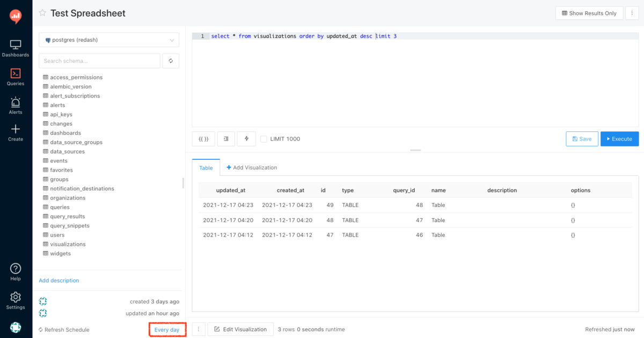Select the changes table
This screenshot has height=338, width=644.
click(61, 123)
